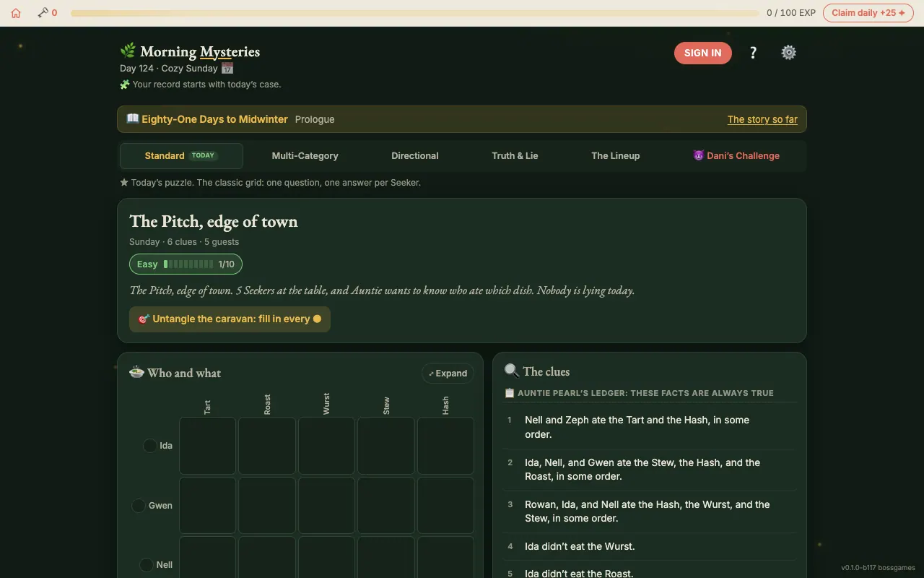The height and width of the screenshot is (578, 924).
Task: Open the keys counter icon
Action: [x=43, y=12]
